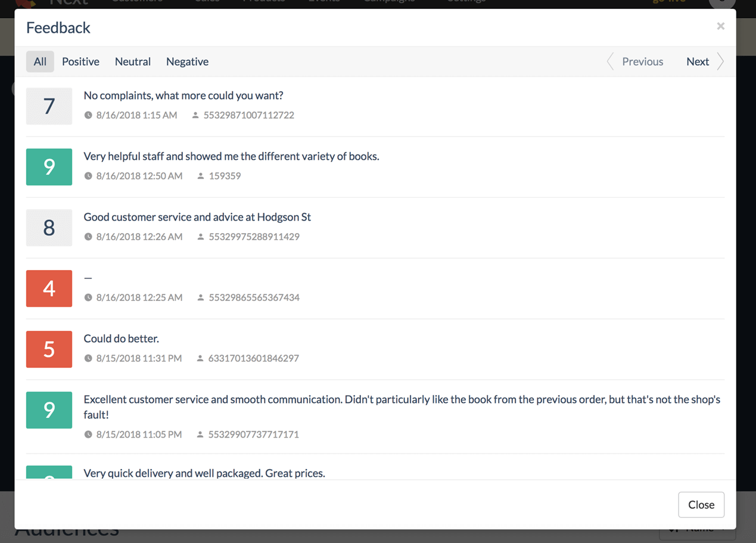Click timestamp 8/15/2018 11:31 PM
The height and width of the screenshot is (543, 756).
(139, 358)
